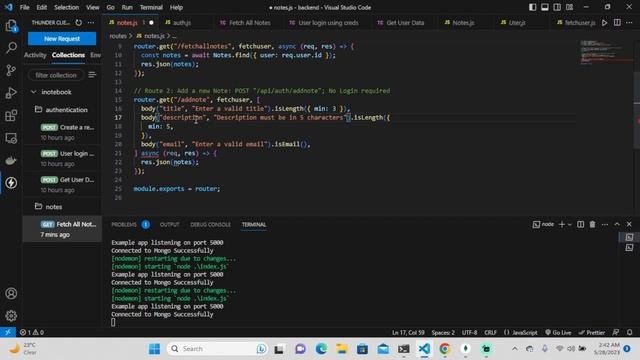
Task: Open the Accounts menu icon
Action: click(x=11, y=293)
